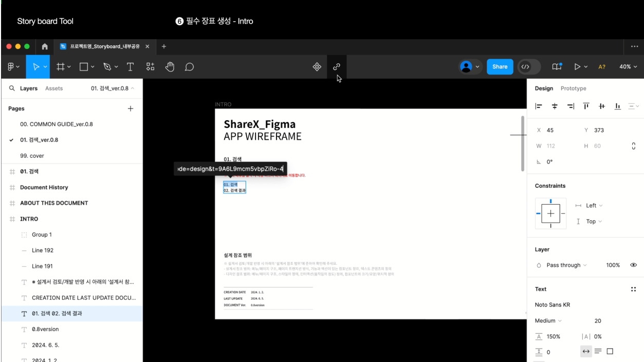
Task: Click the Align bottom icon
Action: [x=618, y=106]
